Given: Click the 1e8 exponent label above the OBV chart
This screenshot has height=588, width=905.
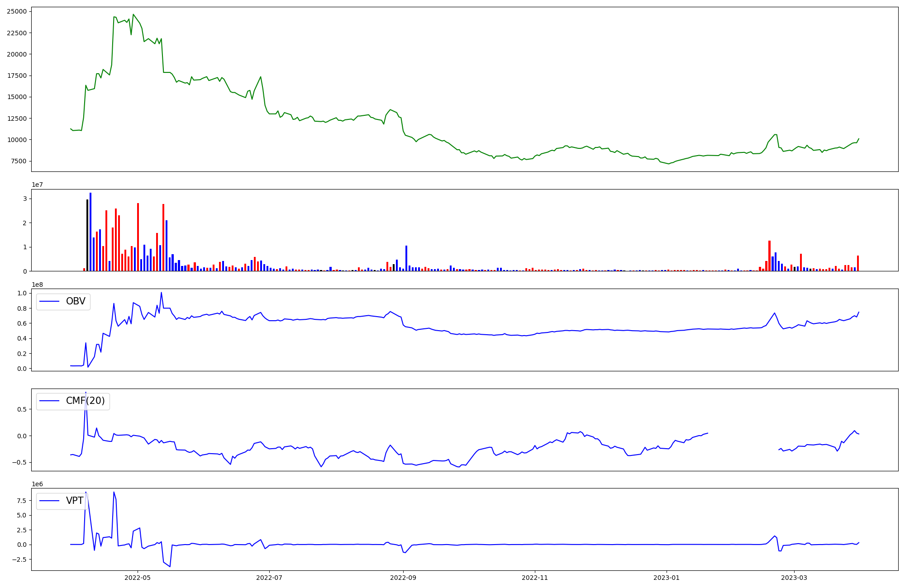Looking at the screenshot, I should [37, 285].
